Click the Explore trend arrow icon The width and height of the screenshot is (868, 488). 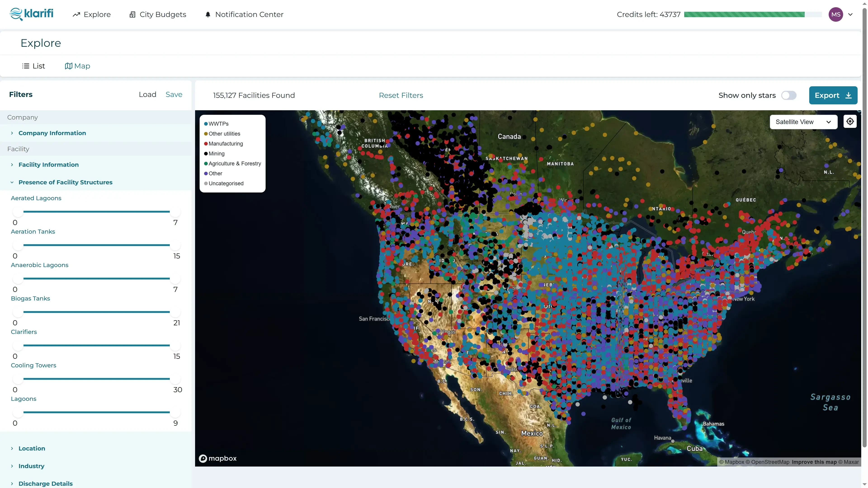coord(76,14)
